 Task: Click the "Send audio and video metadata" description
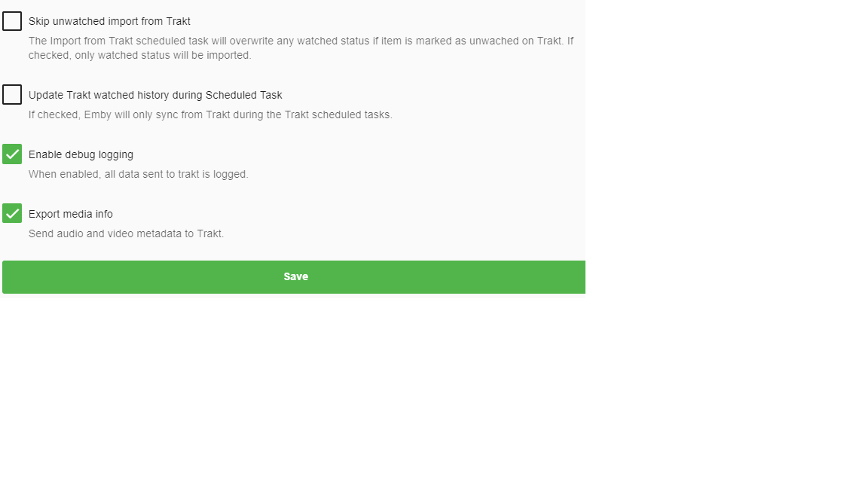pyautogui.click(x=126, y=233)
